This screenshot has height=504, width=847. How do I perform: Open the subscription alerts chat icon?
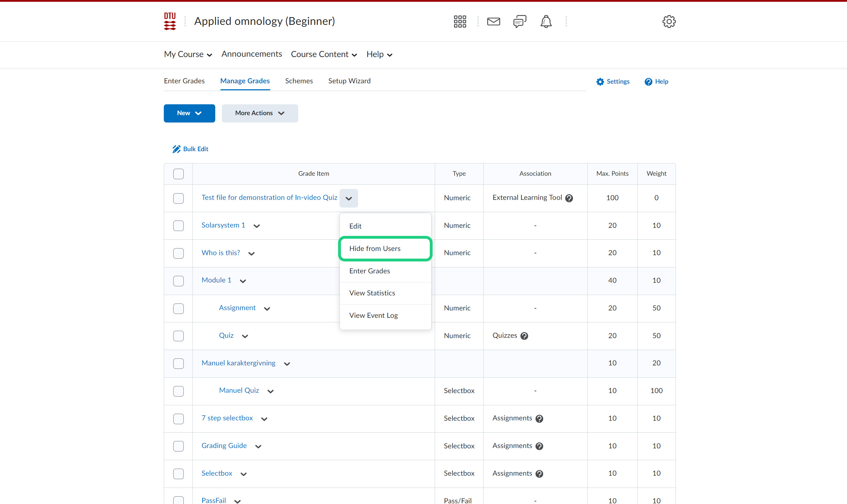[x=520, y=22]
